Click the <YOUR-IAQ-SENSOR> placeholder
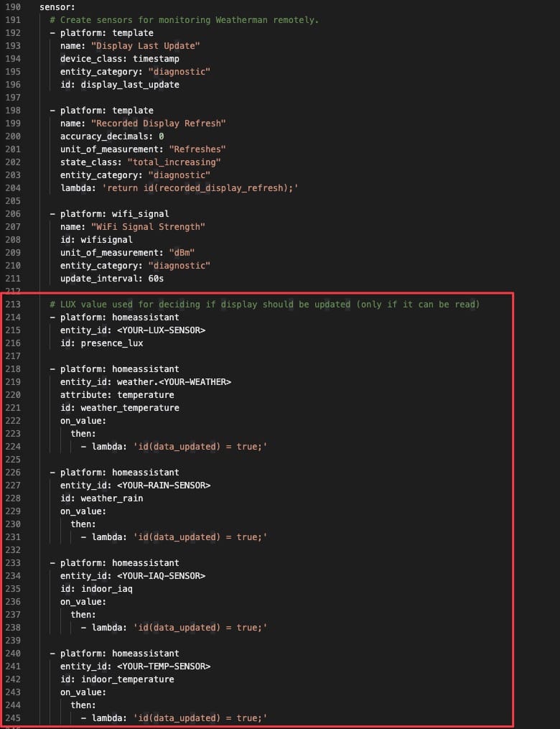 (162, 575)
